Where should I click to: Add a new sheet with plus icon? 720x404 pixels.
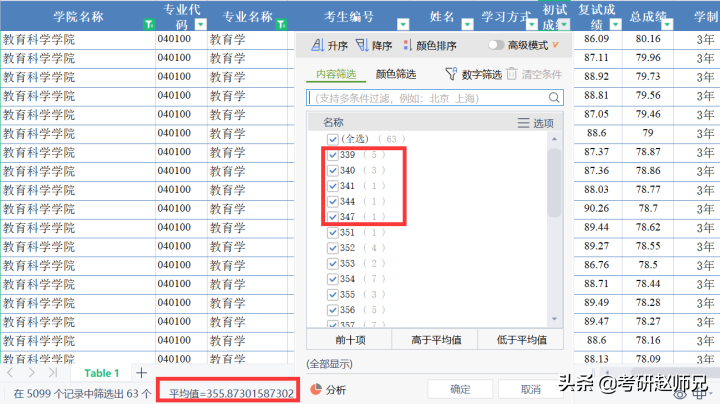[141, 373]
